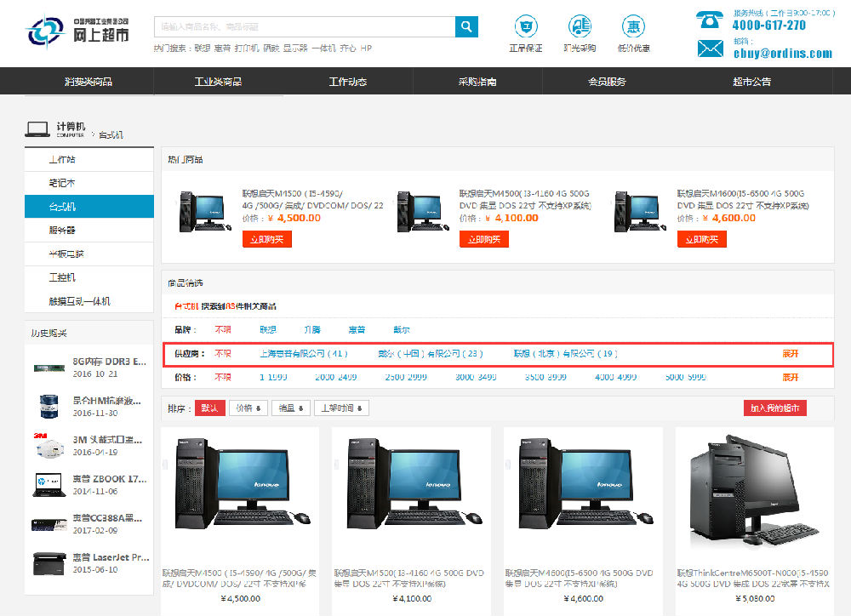This screenshot has width=851, height=616.
Task: Click the 低价优惠 discount icon
Action: point(633,26)
